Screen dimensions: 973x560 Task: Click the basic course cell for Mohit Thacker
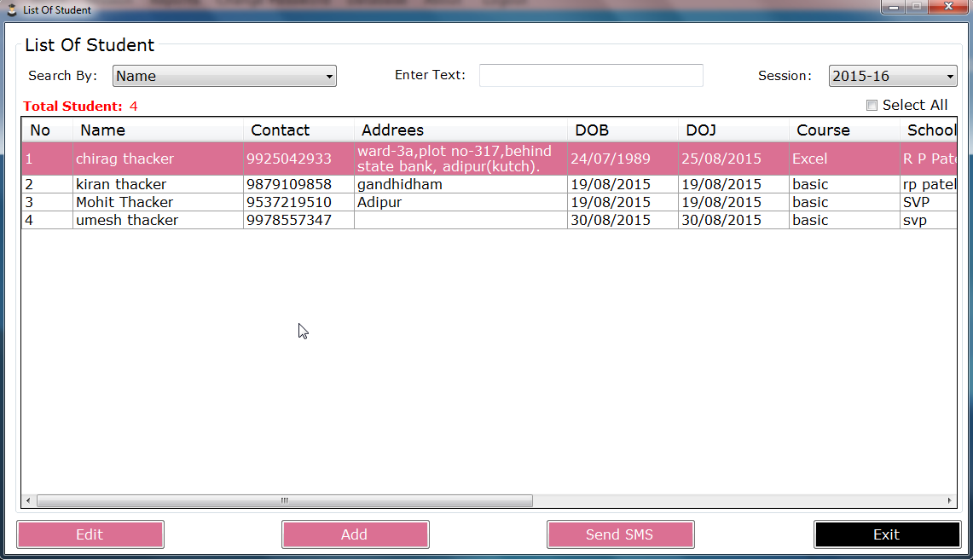(x=844, y=203)
